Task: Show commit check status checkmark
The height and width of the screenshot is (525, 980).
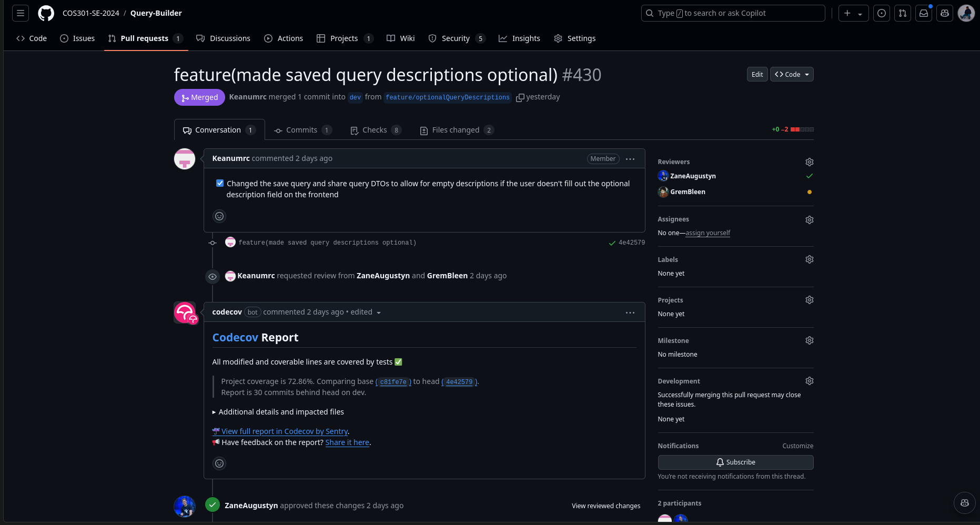Action: click(612, 243)
